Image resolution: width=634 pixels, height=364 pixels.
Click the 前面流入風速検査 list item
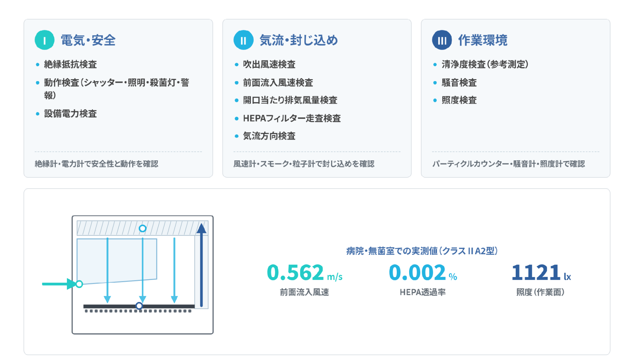click(278, 83)
